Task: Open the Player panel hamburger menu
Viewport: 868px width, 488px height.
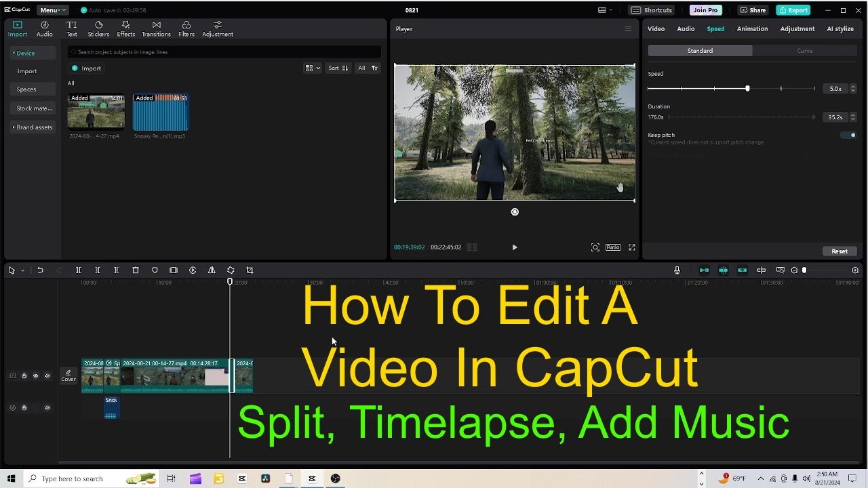Action: [628, 28]
